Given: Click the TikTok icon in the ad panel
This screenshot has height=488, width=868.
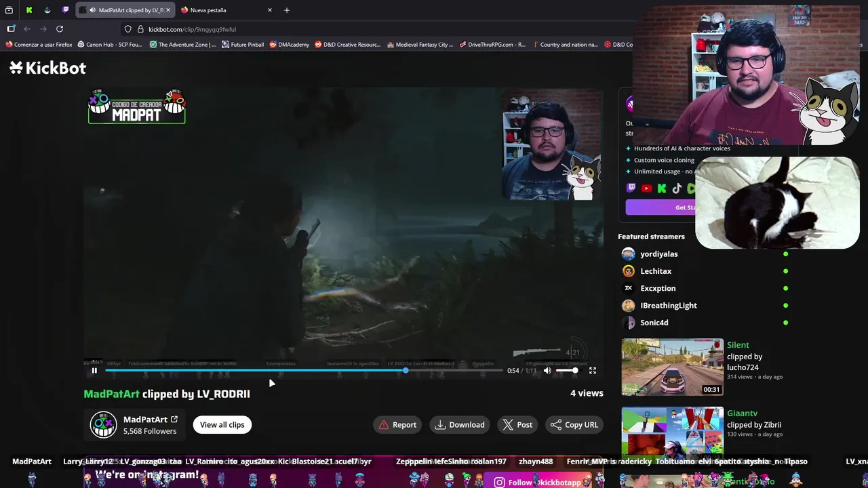Looking at the screenshot, I should 677,189.
